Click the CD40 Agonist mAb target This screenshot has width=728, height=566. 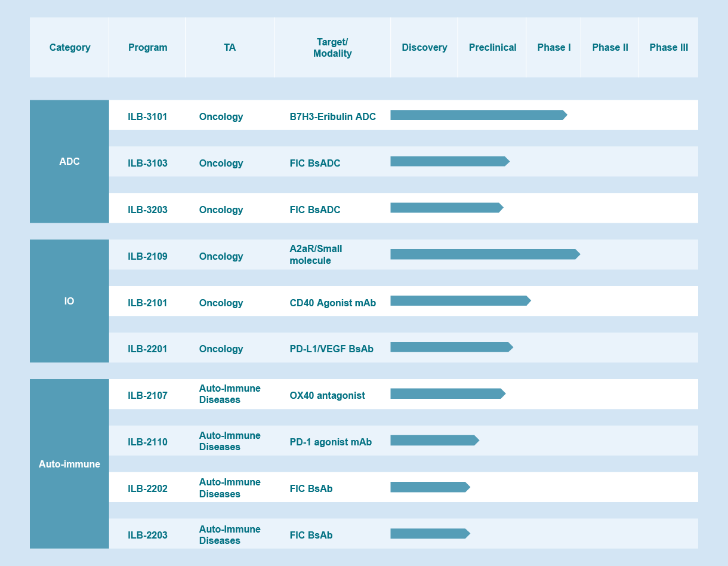click(332, 303)
